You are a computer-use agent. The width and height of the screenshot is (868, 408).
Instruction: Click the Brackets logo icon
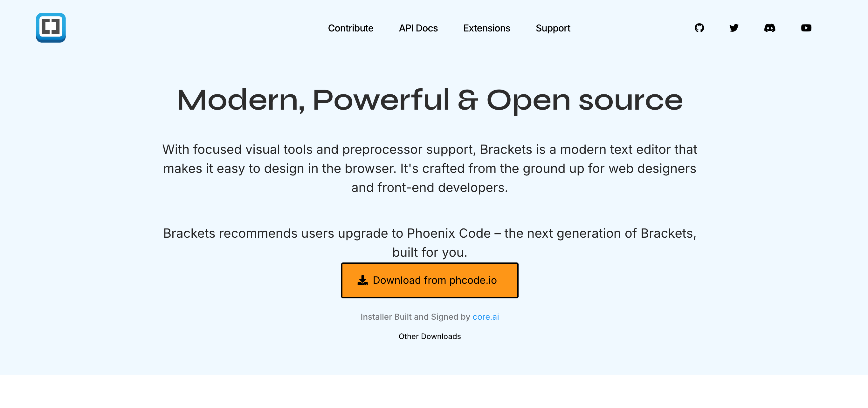click(x=51, y=28)
